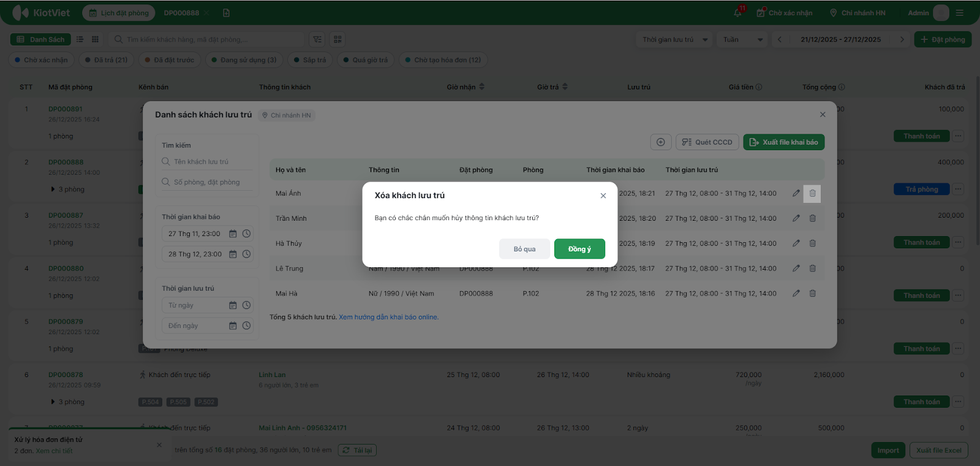The image size is (980, 466).
Task: Open calendar picker for 27 Thg 11 date
Action: (x=233, y=234)
